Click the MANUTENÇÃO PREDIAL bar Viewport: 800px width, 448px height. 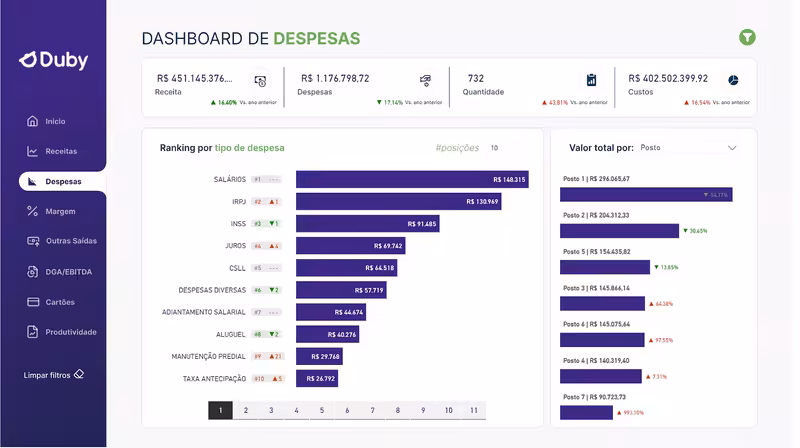(x=319, y=356)
